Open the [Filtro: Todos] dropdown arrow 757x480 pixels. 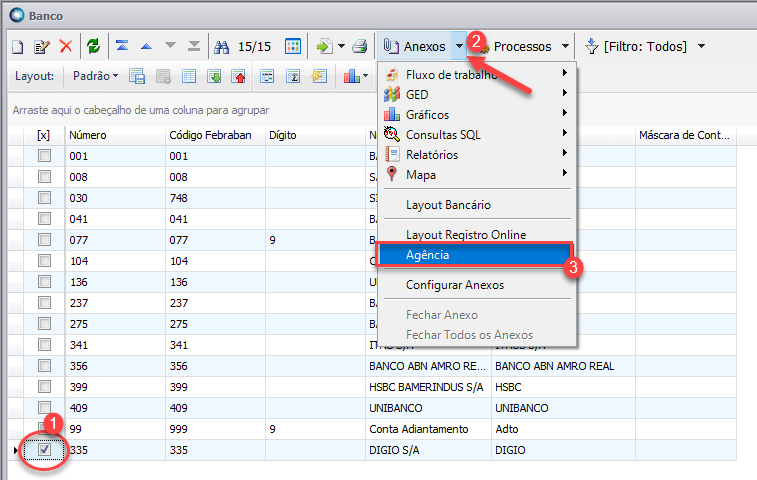coord(701,46)
